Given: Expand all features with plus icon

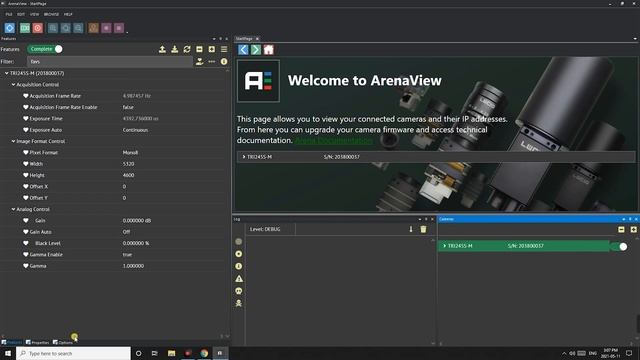Looking at the screenshot, I should point(211,49).
